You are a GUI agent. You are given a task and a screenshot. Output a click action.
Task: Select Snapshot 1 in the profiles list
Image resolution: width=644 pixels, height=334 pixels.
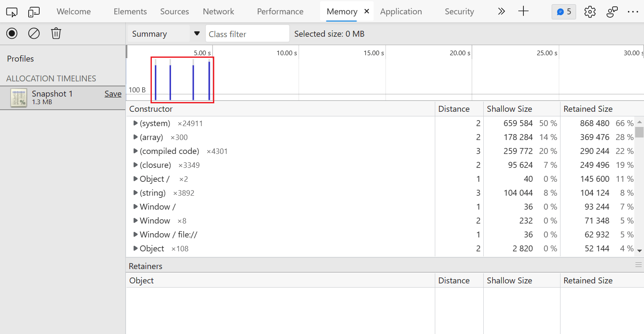point(63,98)
